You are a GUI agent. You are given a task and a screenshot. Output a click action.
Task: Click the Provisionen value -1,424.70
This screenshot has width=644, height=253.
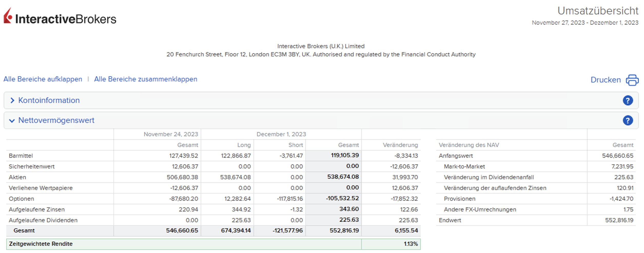click(621, 199)
